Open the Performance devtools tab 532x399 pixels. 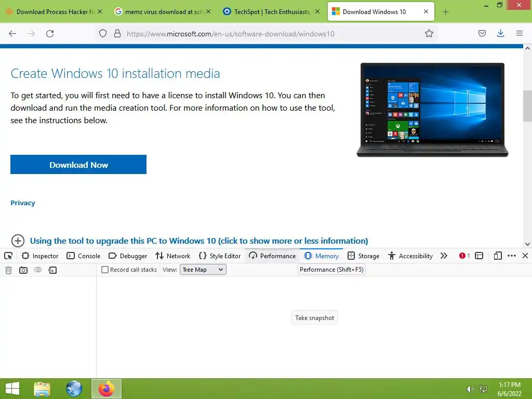(x=272, y=256)
